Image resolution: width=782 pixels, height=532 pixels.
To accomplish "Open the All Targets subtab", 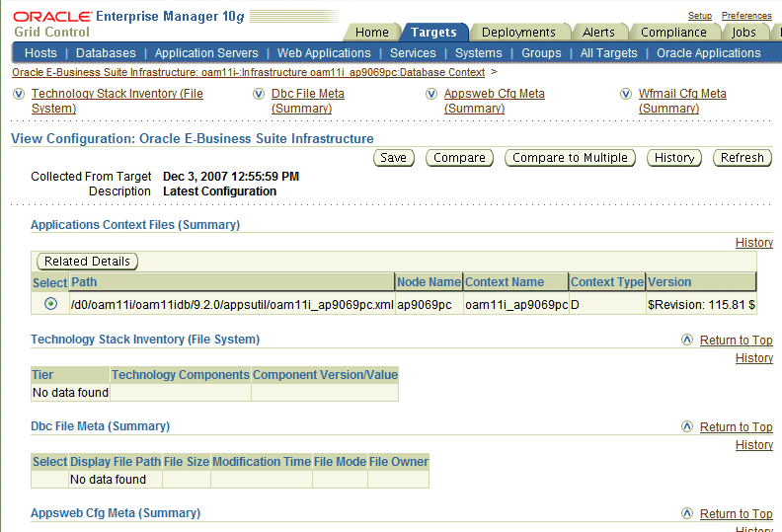I will [x=608, y=53].
